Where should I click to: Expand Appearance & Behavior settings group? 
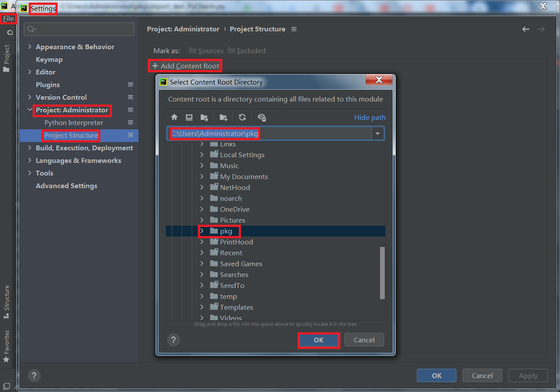coord(30,47)
